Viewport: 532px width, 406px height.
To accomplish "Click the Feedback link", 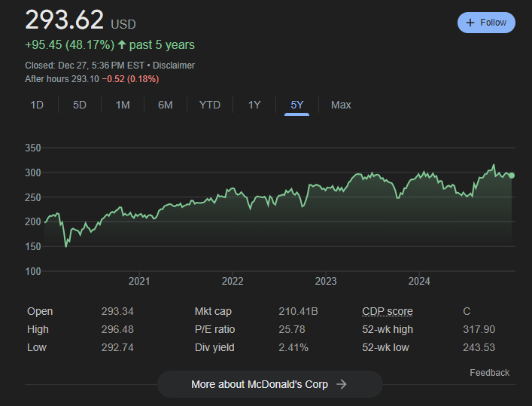I will coord(490,373).
